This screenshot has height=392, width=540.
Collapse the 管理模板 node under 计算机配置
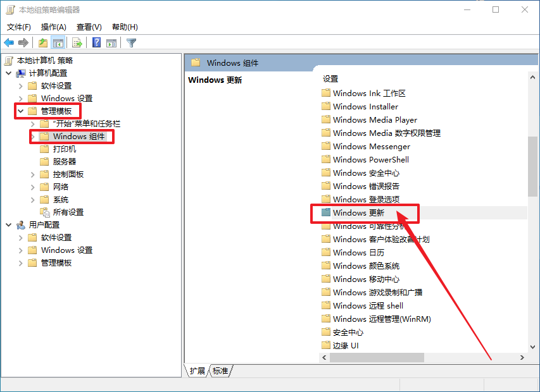pos(20,111)
